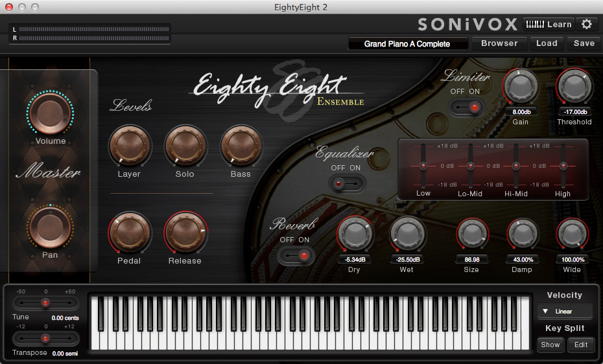Click the 100.00% Wide value field
The width and height of the screenshot is (603, 364).
tap(573, 260)
